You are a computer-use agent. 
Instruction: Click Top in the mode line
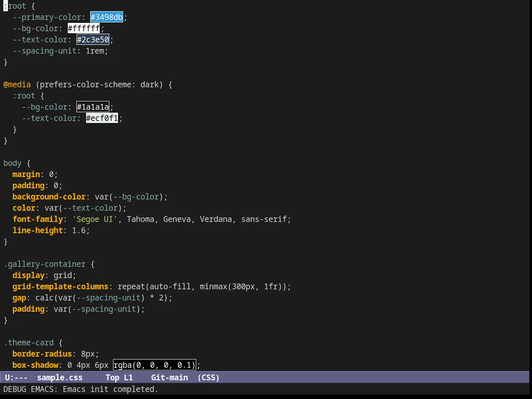112,377
